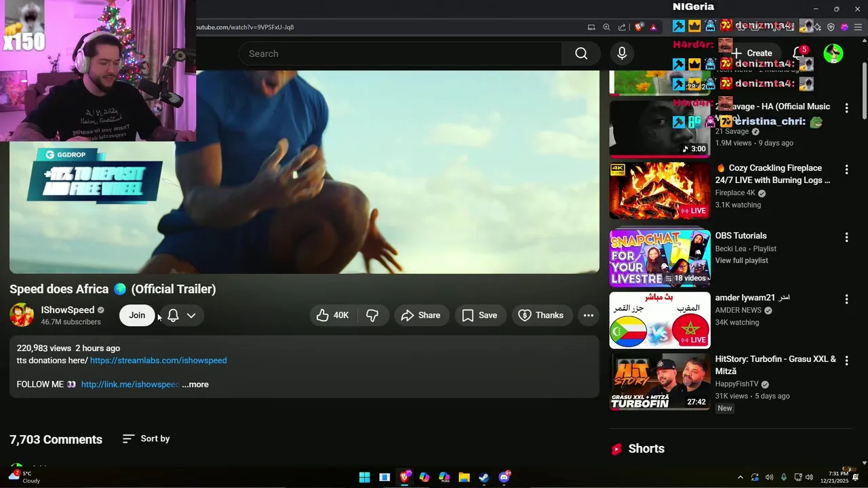
Task: Open Windows Start menu
Action: coord(364,477)
